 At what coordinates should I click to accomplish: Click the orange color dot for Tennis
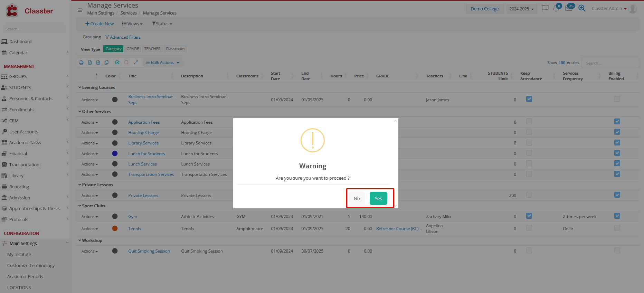coord(115,228)
